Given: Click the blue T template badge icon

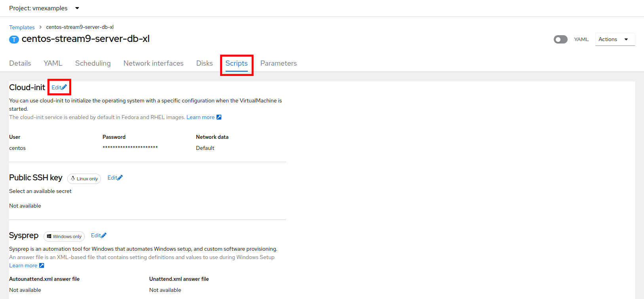Looking at the screenshot, I should tap(14, 40).
